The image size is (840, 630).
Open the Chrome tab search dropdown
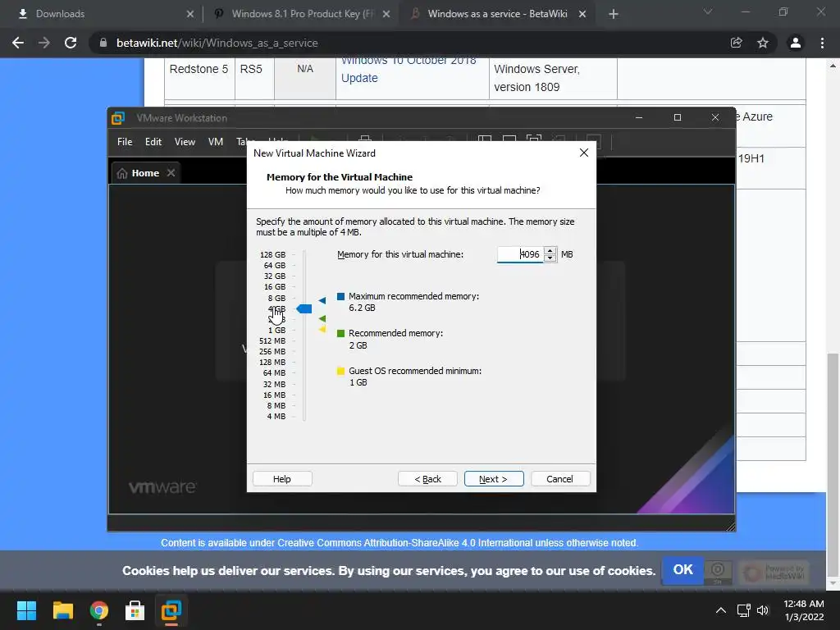(708, 11)
